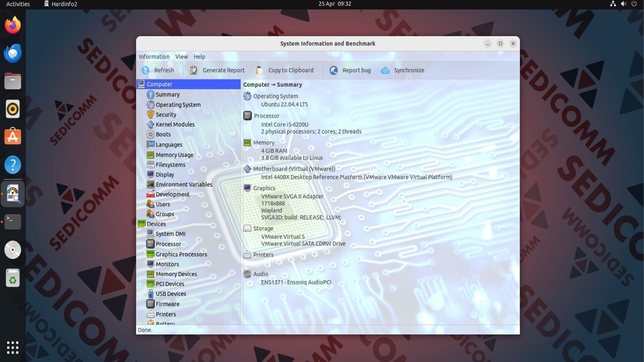This screenshot has height=362, width=644.
Task: Open Kernel Modules in the tree
Action: click(x=175, y=124)
